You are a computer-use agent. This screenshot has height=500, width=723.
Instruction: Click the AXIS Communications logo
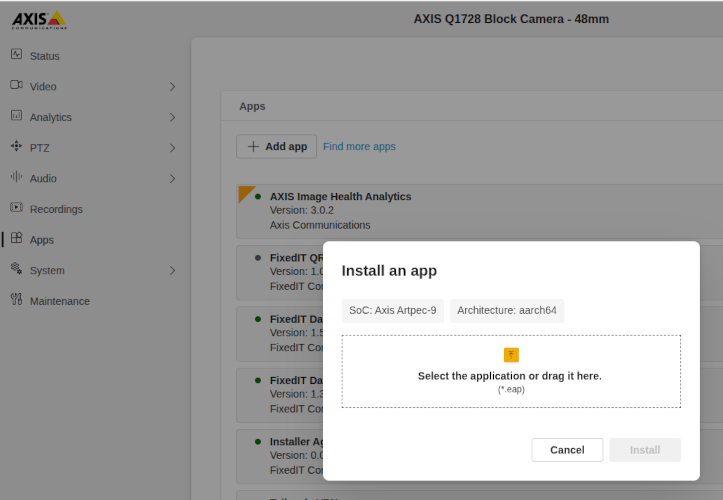click(x=39, y=20)
